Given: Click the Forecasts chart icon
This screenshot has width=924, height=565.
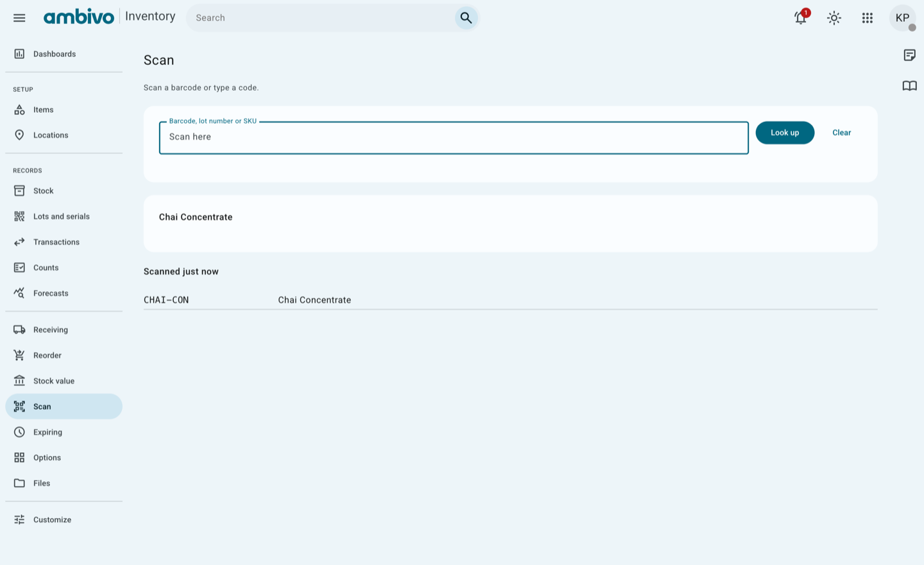Looking at the screenshot, I should (19, 293).
